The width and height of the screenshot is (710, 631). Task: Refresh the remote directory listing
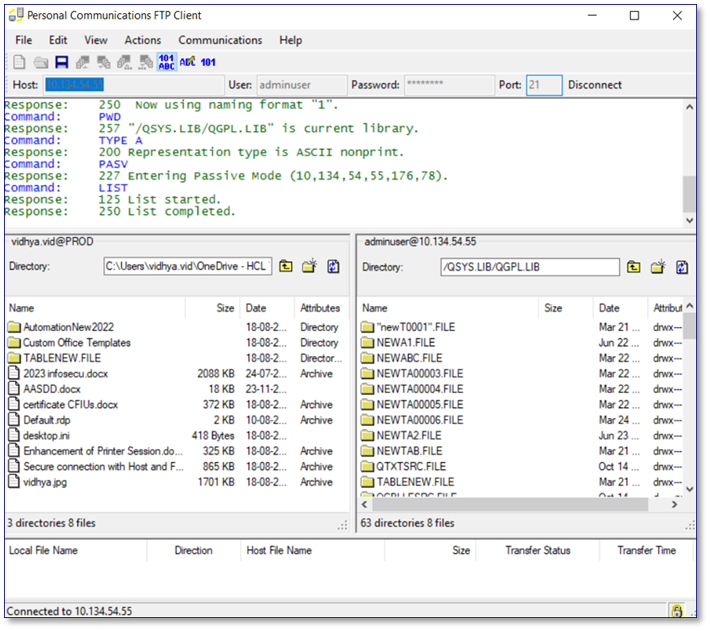(681, 267)
